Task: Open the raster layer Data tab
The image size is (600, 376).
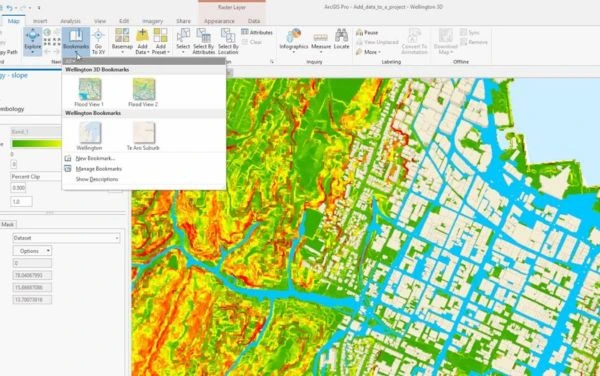Action: click(254, 21)
